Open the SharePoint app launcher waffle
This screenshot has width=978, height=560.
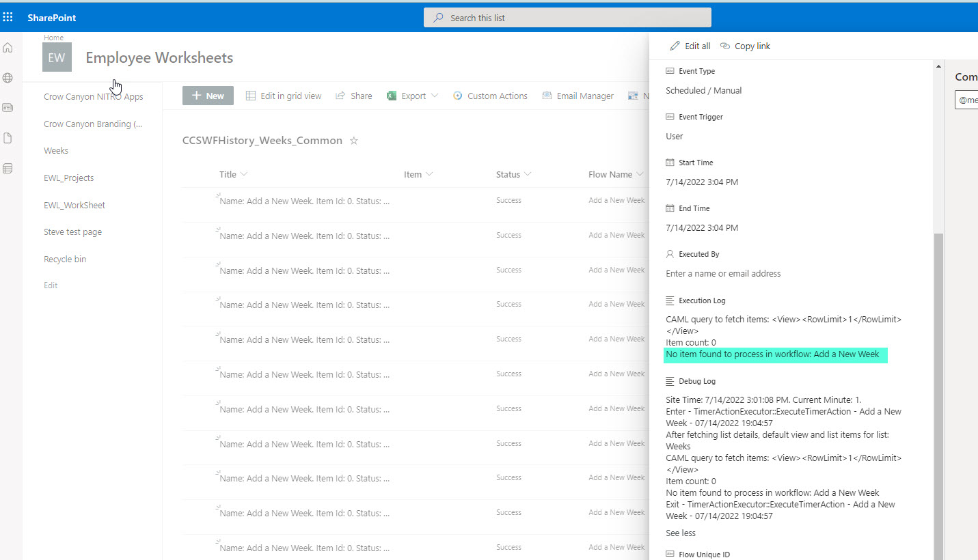point(8,17)
